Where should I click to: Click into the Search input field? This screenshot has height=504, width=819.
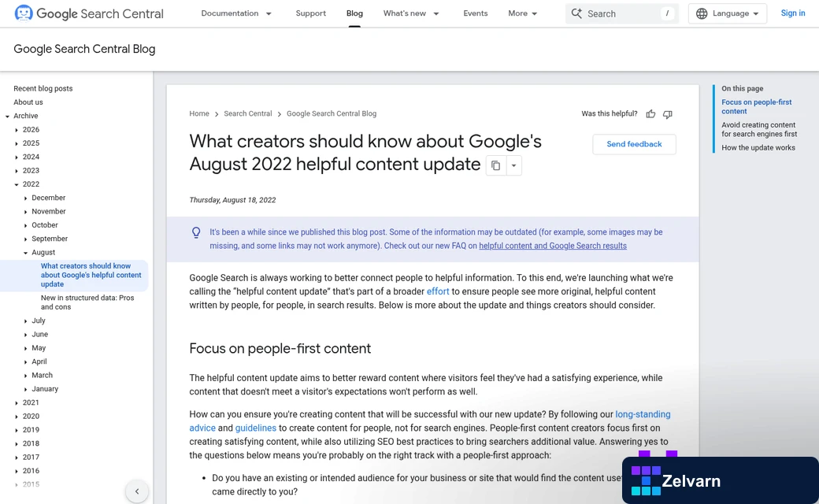pyautogui.click(x=622, y=13)
